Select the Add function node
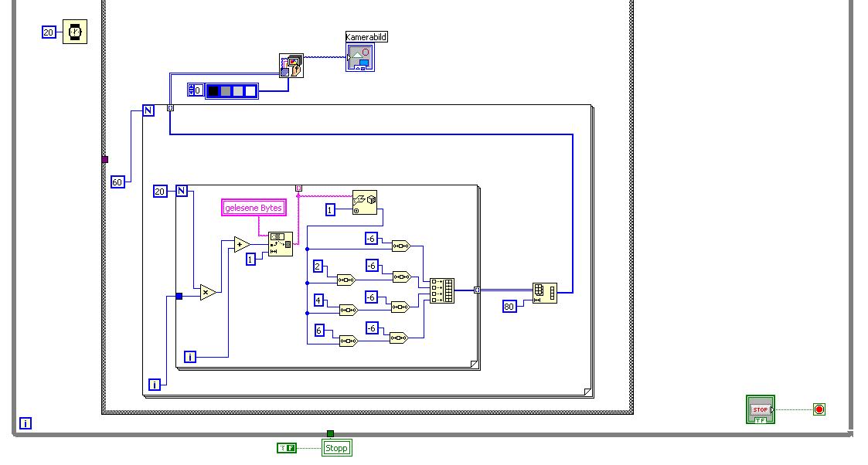The width and height of the screenshot is (868, 465). pyautogui.click(x=241, y=244)
